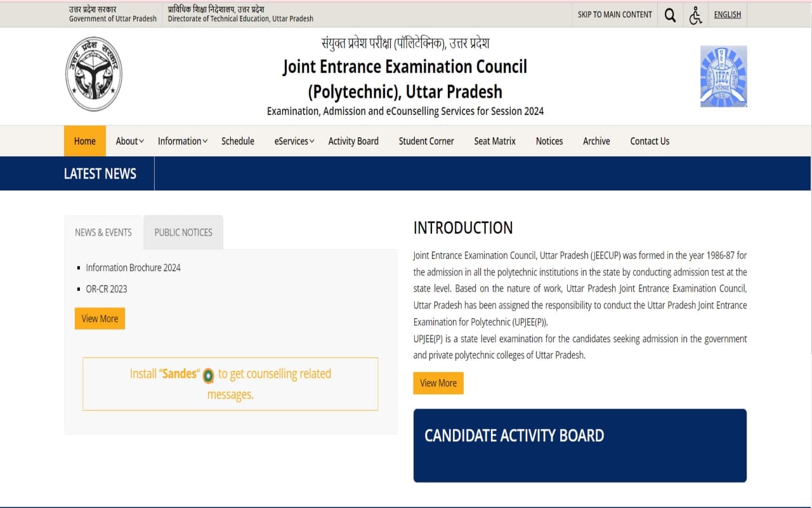Switch site language using ENGLISH option
The width and height of the screenshot is (812, 508).
pos(727,15)
